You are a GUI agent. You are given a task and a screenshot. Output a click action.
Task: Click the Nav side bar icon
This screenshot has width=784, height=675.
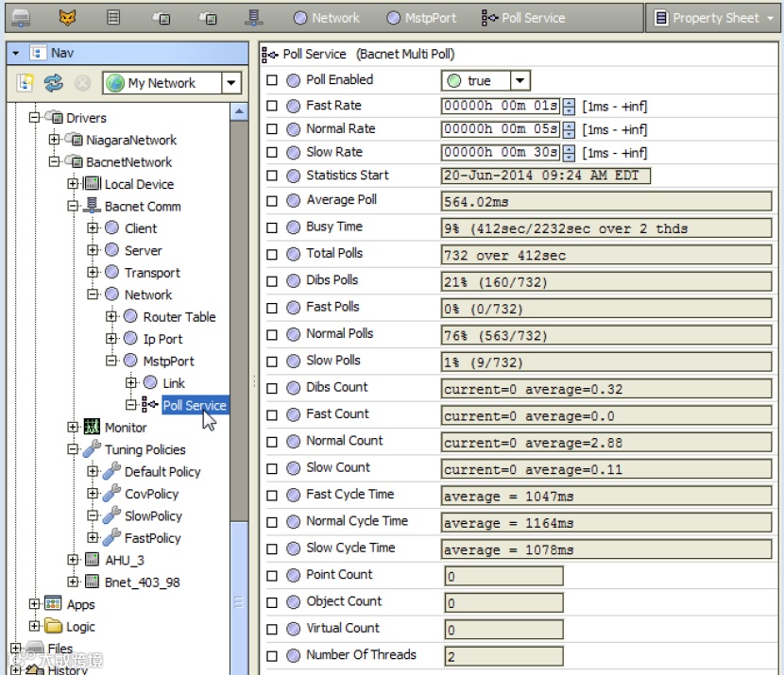(39, 53)
